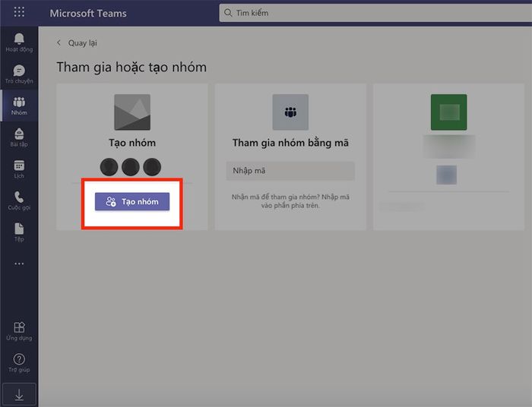The height and width of the screenshot is (407, 532).
Task: Click the Nhận mã để tham gia hint text
Action: click(x=290, y=201)
